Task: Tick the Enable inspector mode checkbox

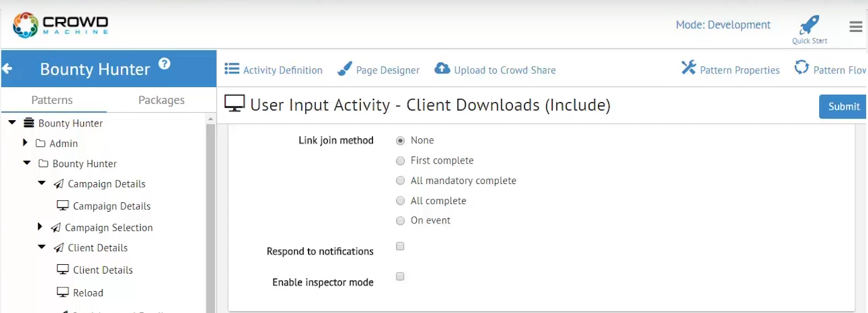Action: (x=401, y=277)
